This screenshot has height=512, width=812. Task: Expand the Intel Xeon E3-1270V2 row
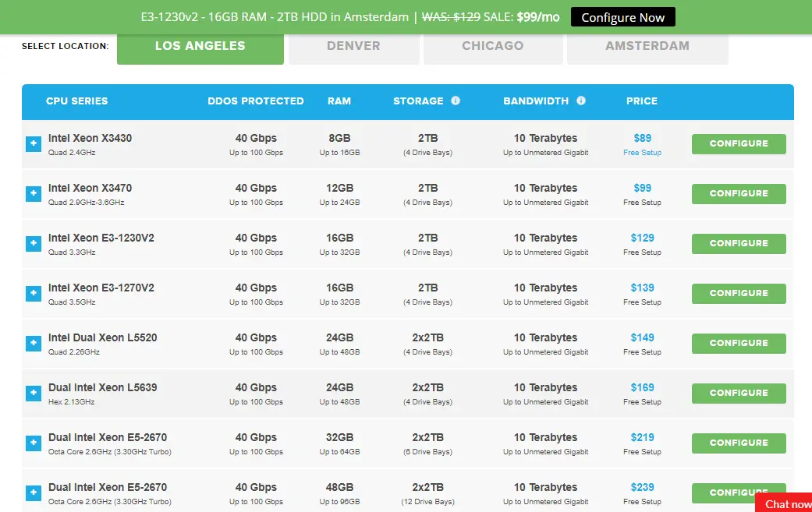[x=34, y=293]
